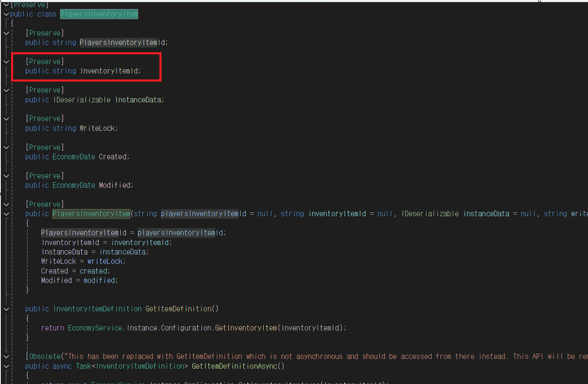Image resolution: width=588 pixels, height=384 pixels.
Task: Click IDeserializable type in constructor signature
Action: [x=430, y=214]
